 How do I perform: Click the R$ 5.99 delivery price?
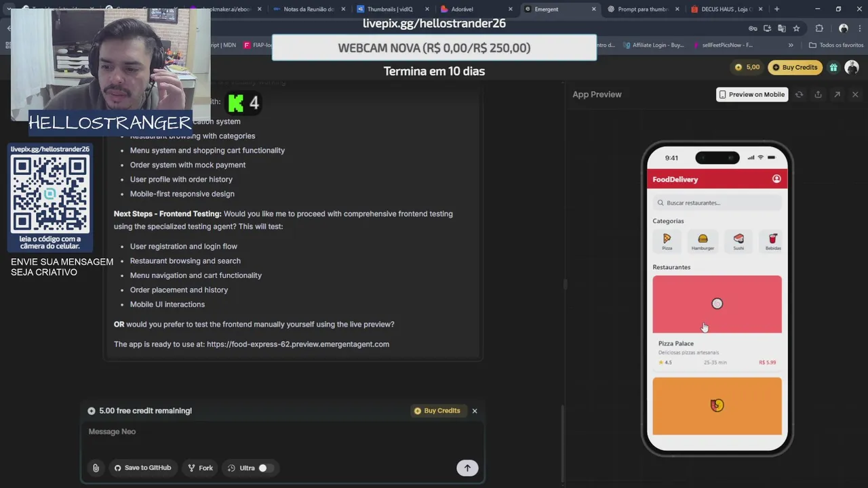click(768, 363)
